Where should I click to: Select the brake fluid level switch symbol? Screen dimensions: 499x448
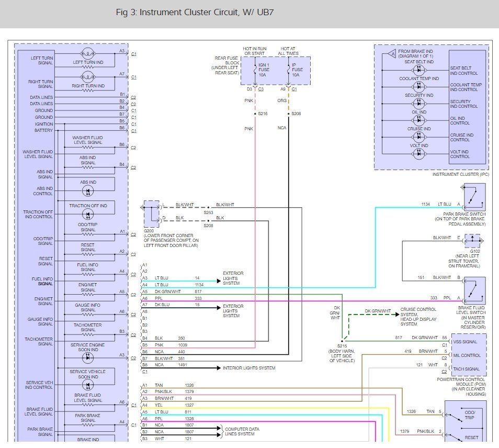pos(474,290)
